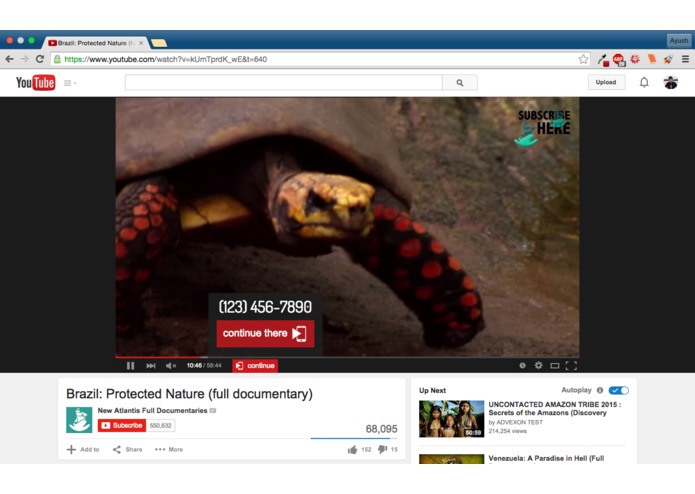Open a new tab button
Viewport: 695px width, 494px height.
(159, 43)
